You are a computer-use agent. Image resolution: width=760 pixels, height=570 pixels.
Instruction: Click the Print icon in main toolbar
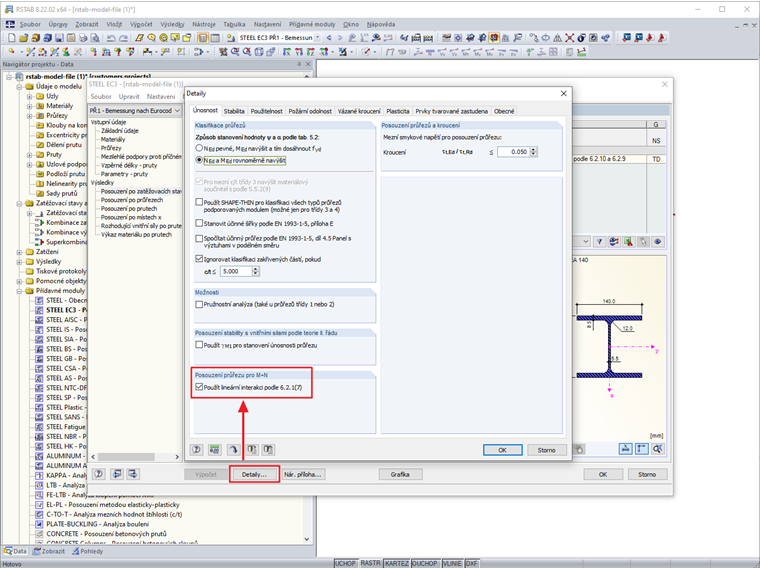pos(83,38)
